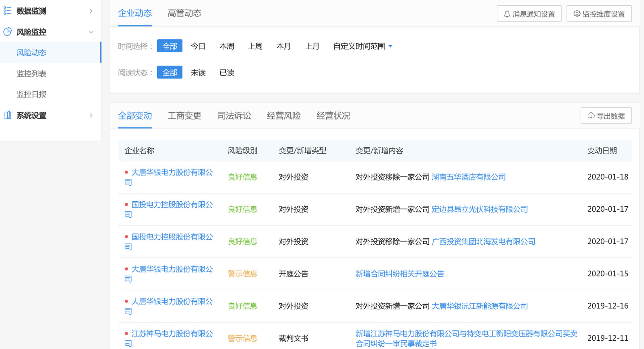Screen dimensions: 644x349
Task: Open the 湖南五华酒店有限公司 company link
Action: (x=468, y=177)
